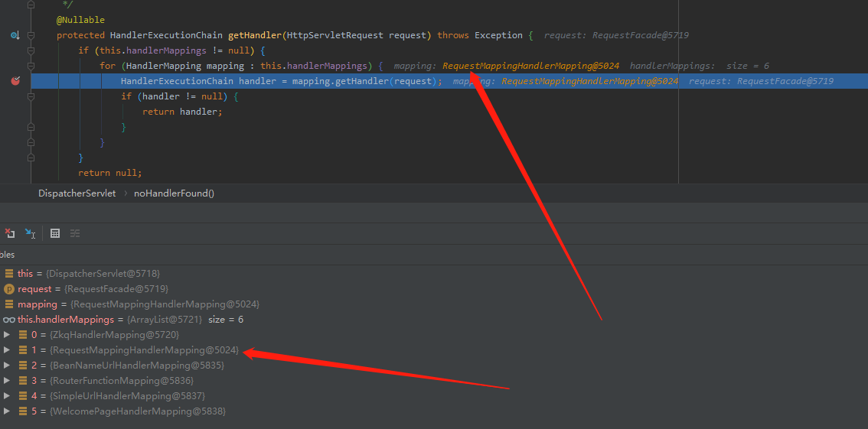Image resolution: width=868 pixels, height=429 pixels.
Task: Click the orange inline value RequestMappingHandlerMapping@5024 on for line
Action: 531,66
